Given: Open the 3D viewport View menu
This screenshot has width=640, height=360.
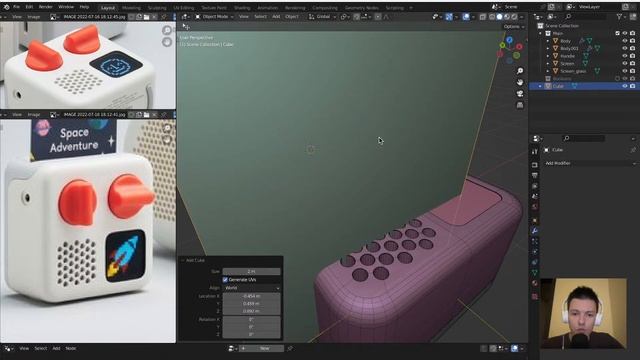Looking at the screenshot, I should point(244,17).
